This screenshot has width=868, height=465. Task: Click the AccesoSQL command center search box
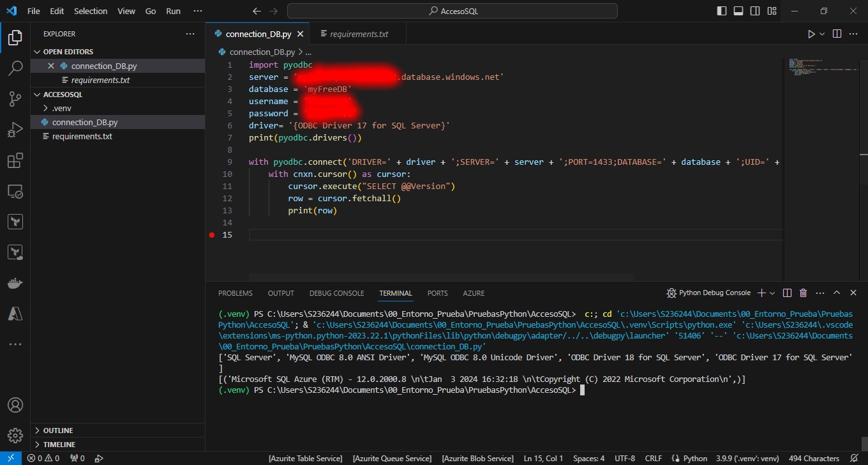point(452,11)
